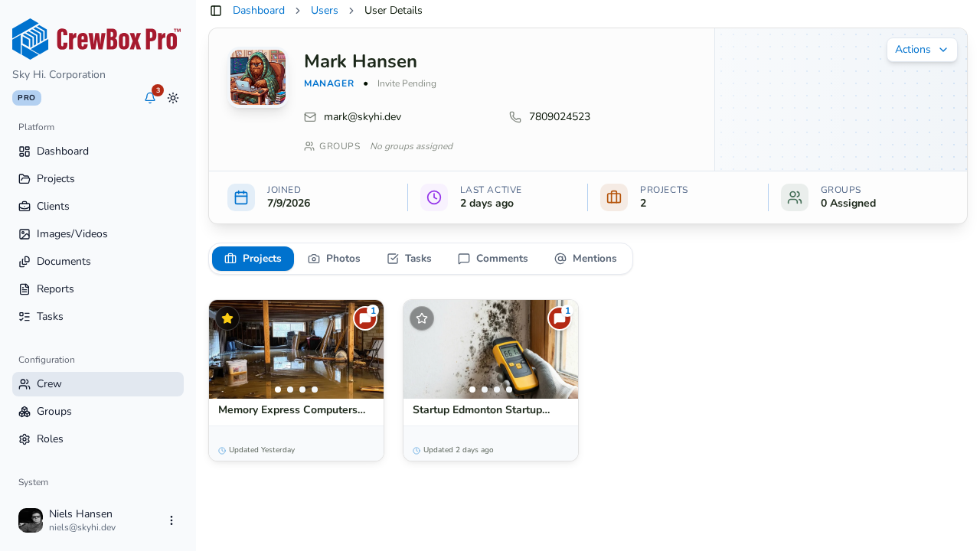Open Projects in the sidebar

coord(98,179)
